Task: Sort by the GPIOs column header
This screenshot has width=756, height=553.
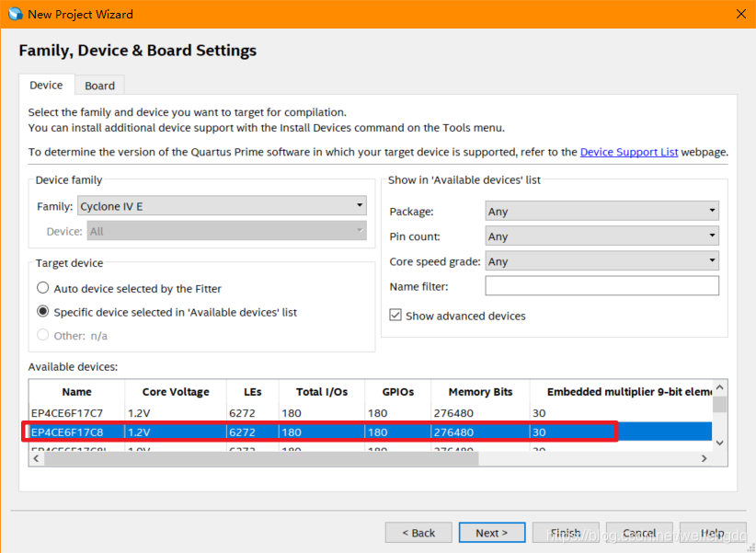Action: click(x=397, y=392)
